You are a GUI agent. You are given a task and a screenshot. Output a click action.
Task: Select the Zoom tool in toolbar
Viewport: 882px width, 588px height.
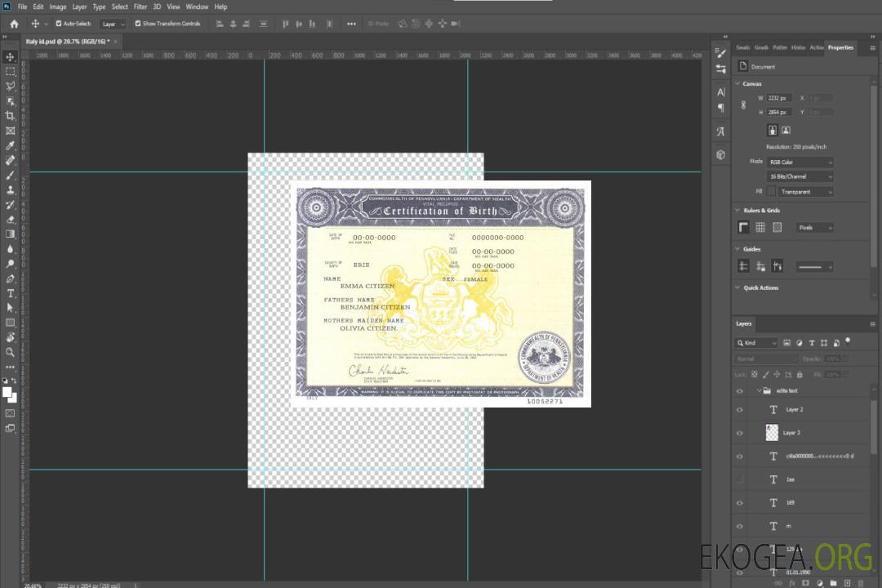pos(11,352)
